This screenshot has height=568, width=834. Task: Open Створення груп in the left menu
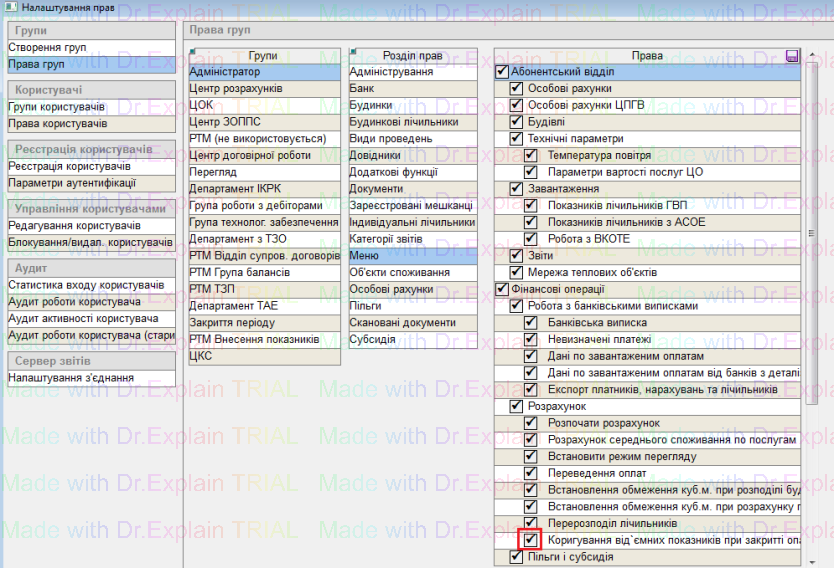click(47, 47)
